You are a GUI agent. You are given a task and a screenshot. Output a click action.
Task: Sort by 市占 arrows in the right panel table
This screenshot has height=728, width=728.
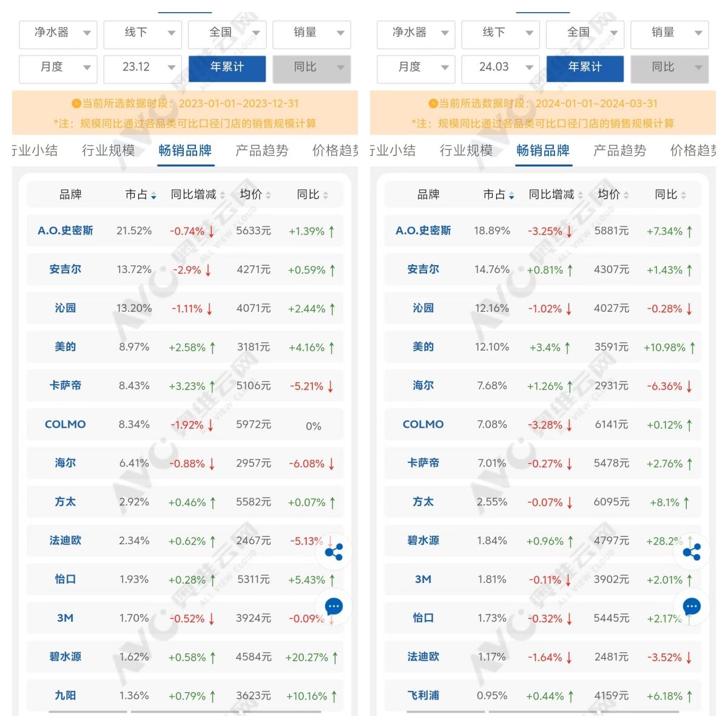pyautogui.click(x=512, y=195)
